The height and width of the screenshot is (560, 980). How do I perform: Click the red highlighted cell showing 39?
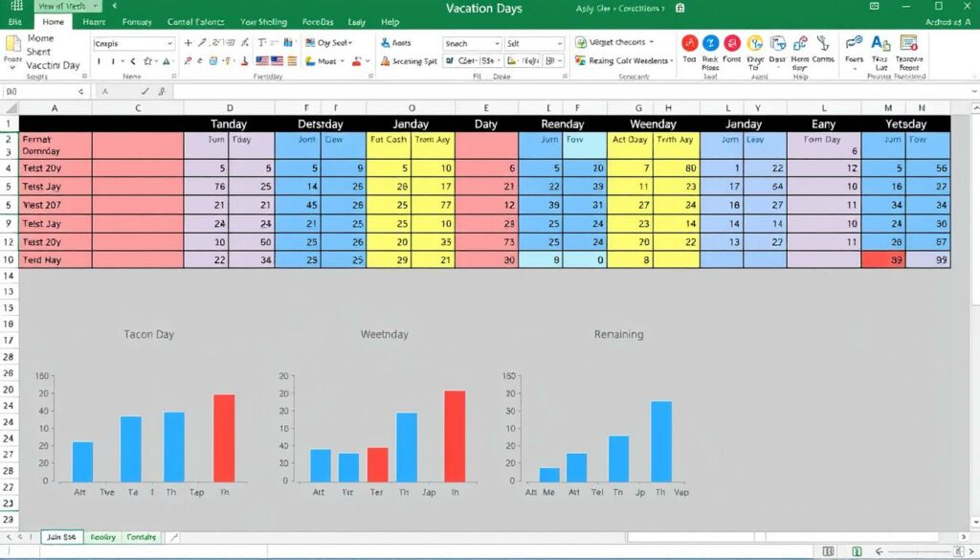[x=883, y=260]
